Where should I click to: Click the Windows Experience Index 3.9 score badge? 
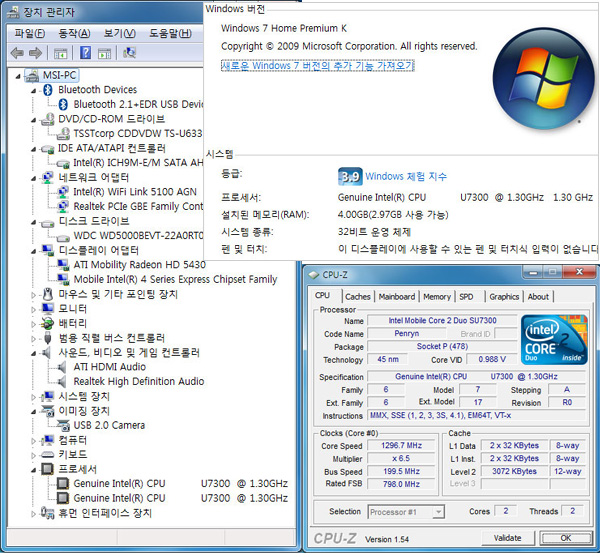pyautogui.click(x=349, y=176)
